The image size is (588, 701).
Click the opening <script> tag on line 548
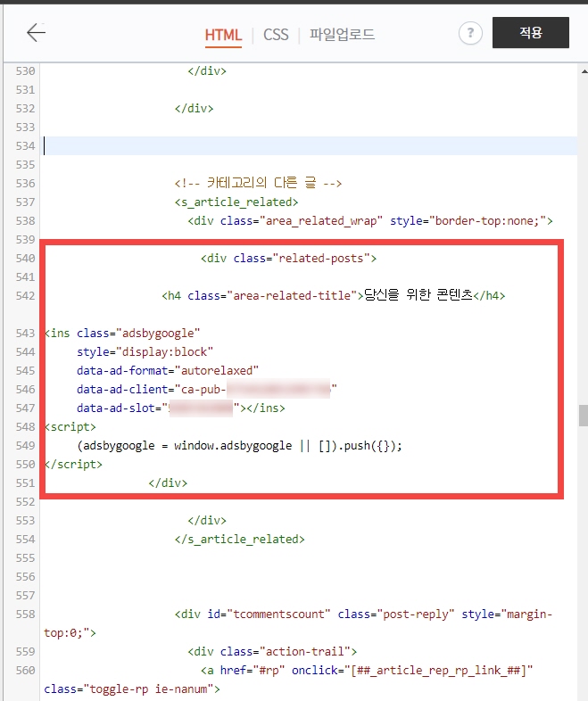tap(70, 427)
